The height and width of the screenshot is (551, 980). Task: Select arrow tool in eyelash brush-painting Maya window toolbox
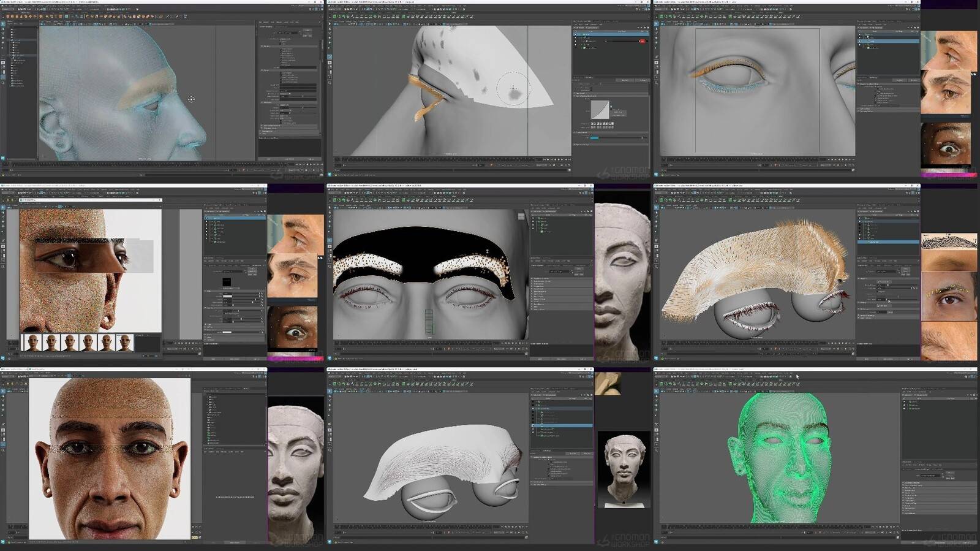pos(330,24)
